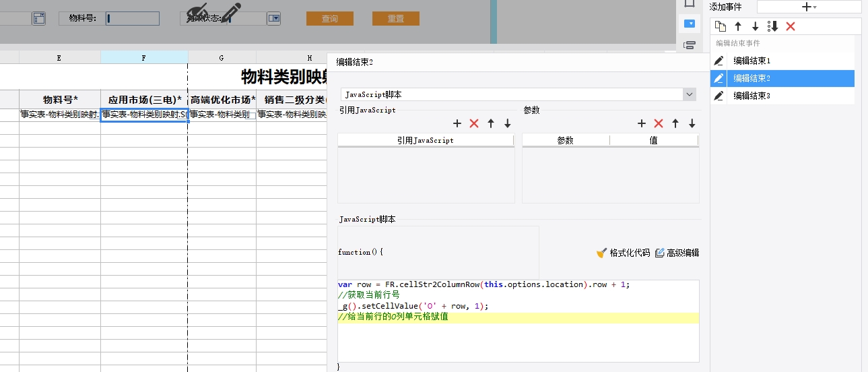The width and height of the screenshot is (868, 372).
Task: Select data cell under 销售二级分类
Action: (292, 115)
